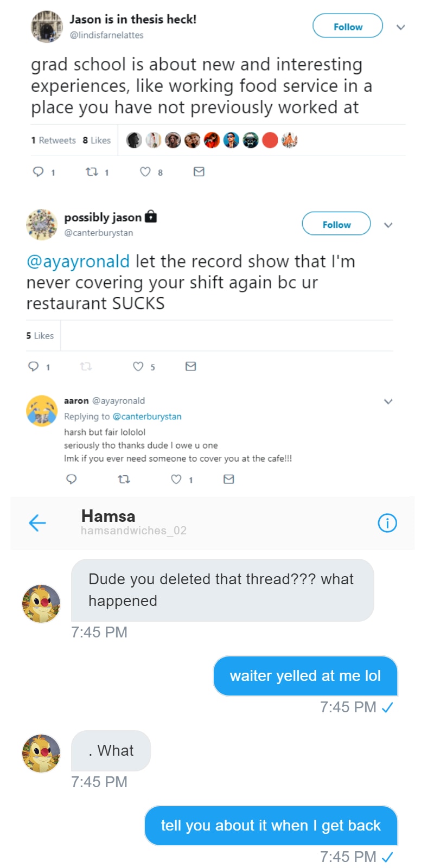The image size is (434, 868).
Task: Retweet the grad school tweet
Action: pos(92,172)
